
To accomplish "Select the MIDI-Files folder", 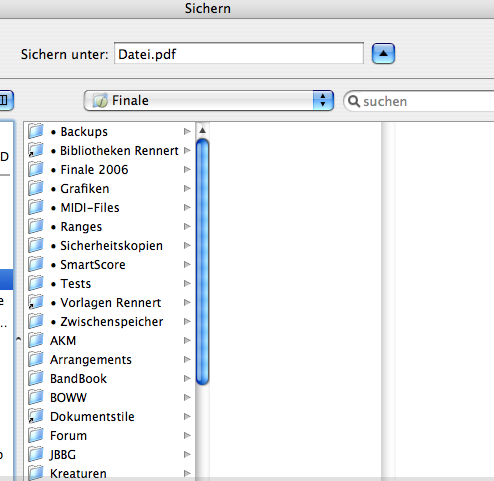I will pos(110,207).
